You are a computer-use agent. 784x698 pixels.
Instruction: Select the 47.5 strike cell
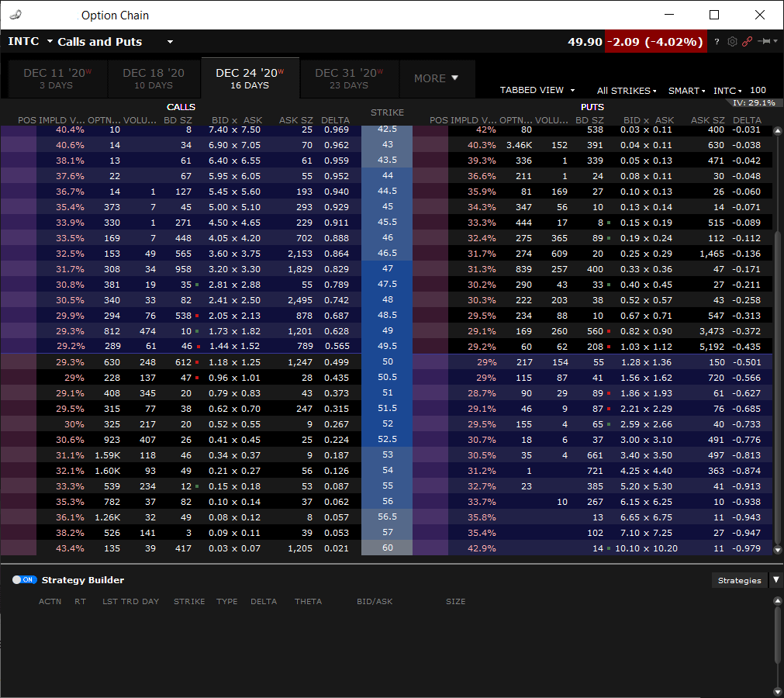[387, 284]
